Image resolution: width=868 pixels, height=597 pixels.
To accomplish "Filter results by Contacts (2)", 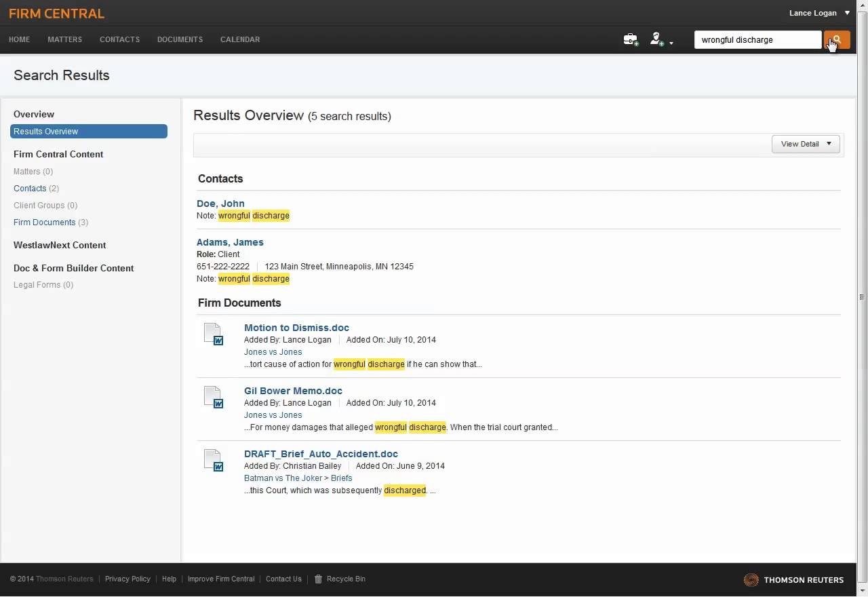I will (x=30, y=189).
